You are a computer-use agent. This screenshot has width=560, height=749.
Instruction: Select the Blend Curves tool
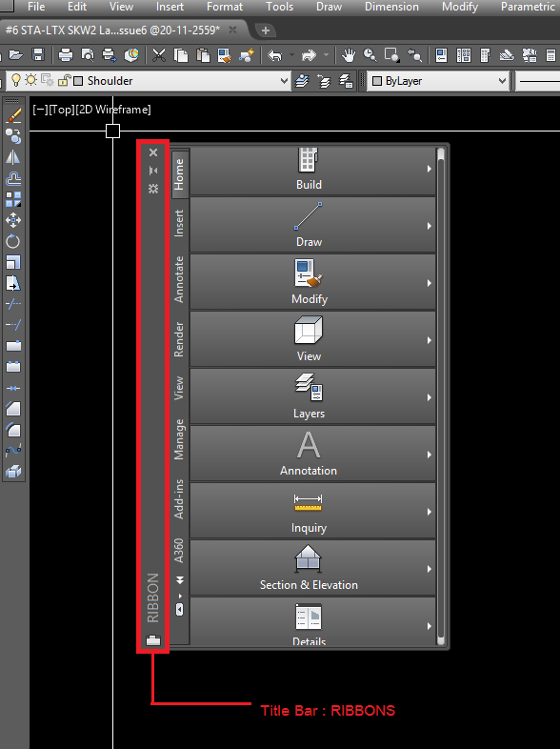coord(13,451)
